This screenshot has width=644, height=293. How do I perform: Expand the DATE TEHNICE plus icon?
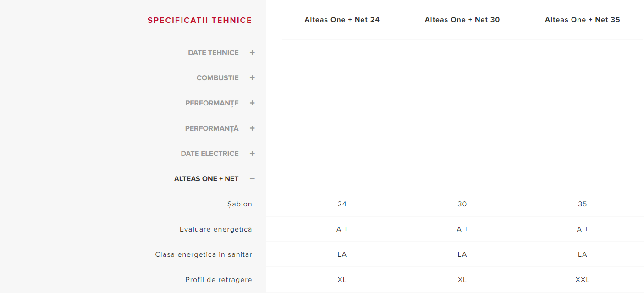pyautogui.click(x=252, y=53)
